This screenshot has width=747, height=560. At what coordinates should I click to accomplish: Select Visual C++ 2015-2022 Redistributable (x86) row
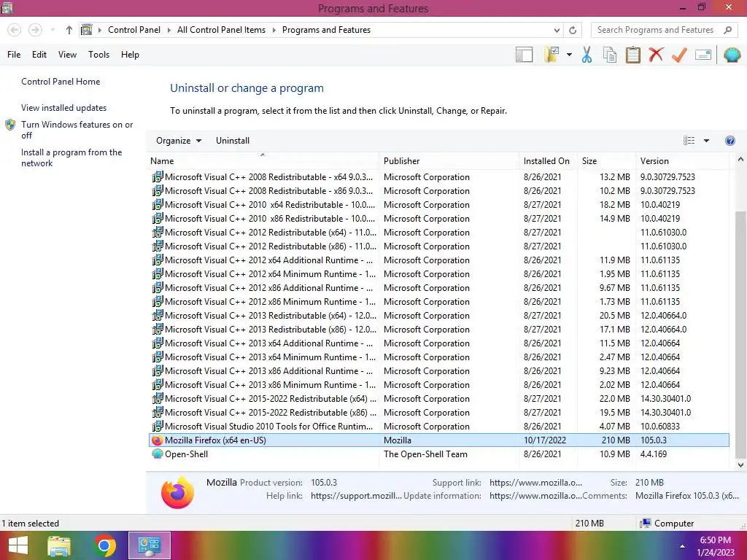[438, 413]
